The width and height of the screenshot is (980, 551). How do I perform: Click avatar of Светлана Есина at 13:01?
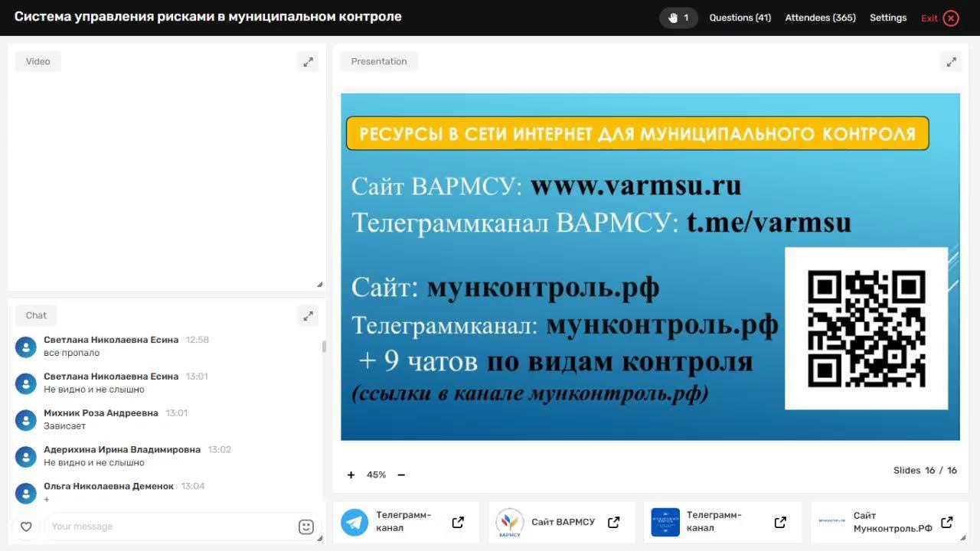(26, 383)
